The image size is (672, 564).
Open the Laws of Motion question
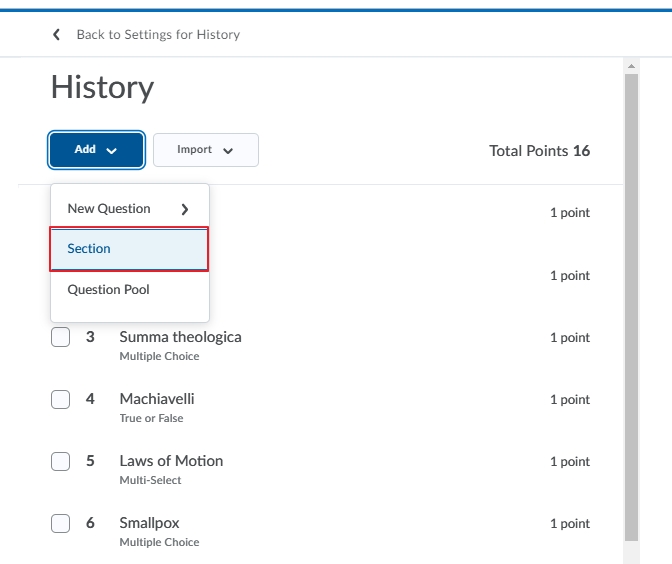(x=171, y=461)
